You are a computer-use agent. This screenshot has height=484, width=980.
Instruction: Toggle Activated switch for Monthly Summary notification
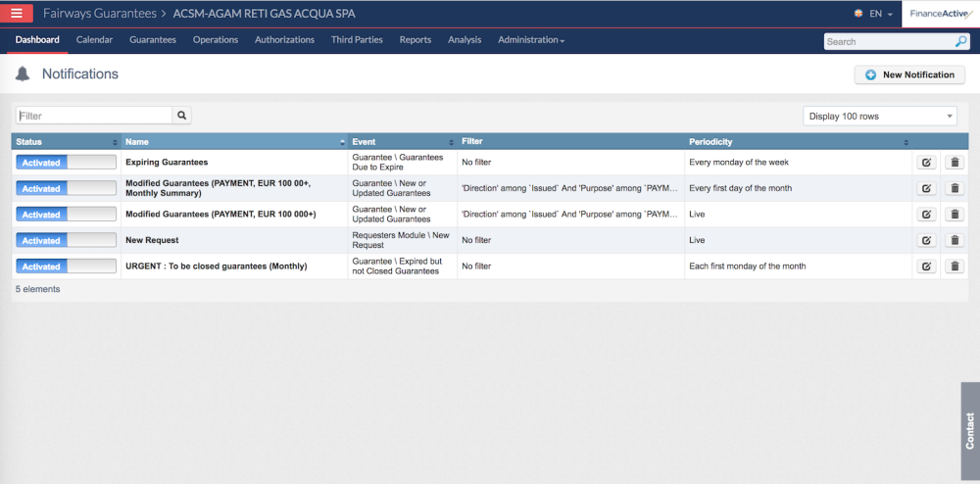66,188
